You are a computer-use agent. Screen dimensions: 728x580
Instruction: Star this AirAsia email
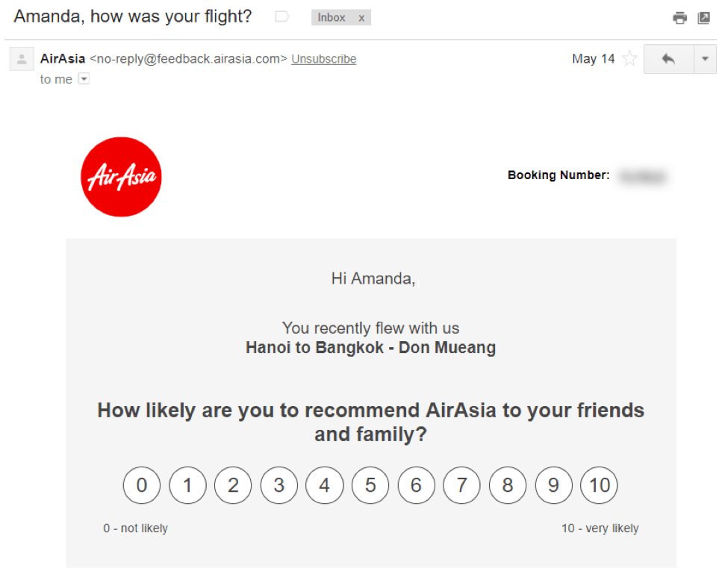click(x=629, y=59)
